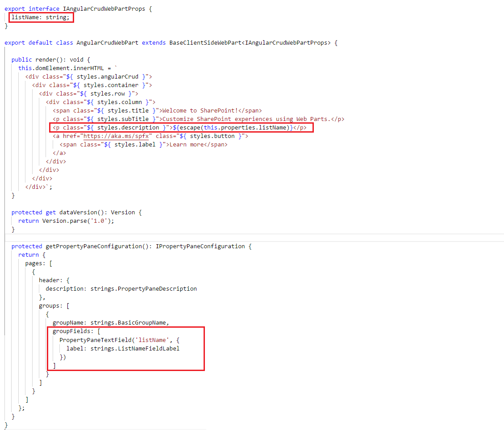Viewport: 504px width, 442px height.
Task: Click the AngularCrudWebPart class name
Action: [x=107, y=42]
